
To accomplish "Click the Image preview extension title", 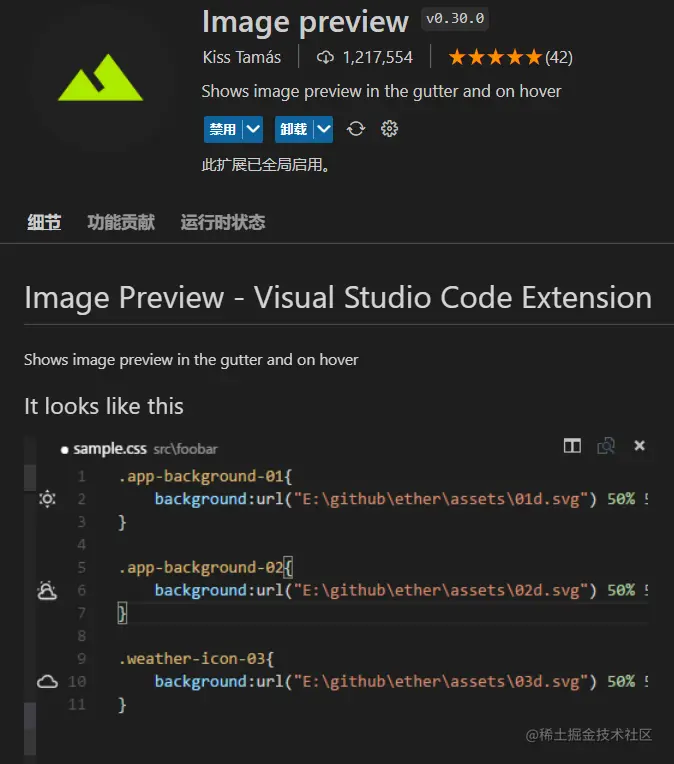I will pyautogui.click(x=305, y=22).
